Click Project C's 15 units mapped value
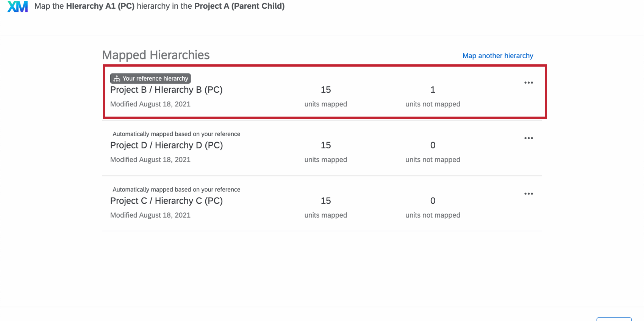The height and width of the screenshot is (321, 644). point(326,201)
